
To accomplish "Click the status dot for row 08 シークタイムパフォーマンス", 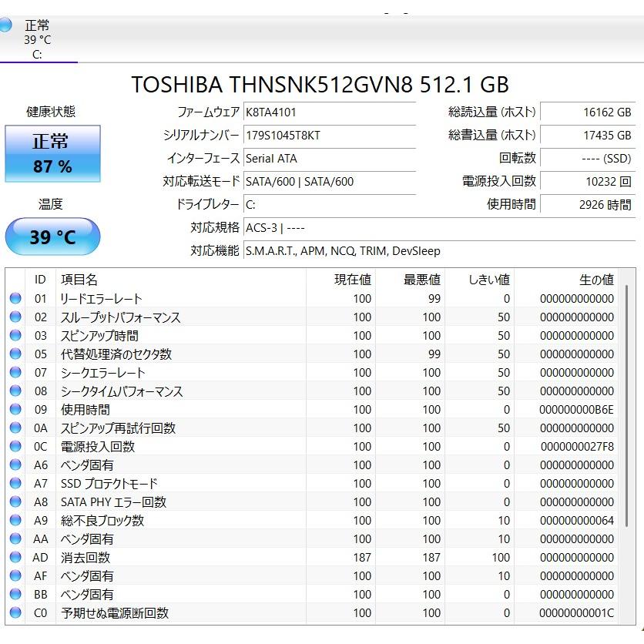I will 15,391.
